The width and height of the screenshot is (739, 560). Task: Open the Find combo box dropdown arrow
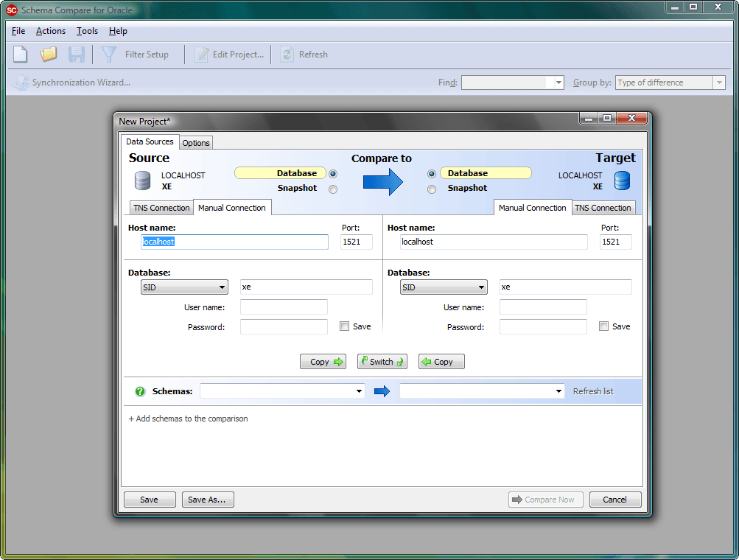click(559, 83)
